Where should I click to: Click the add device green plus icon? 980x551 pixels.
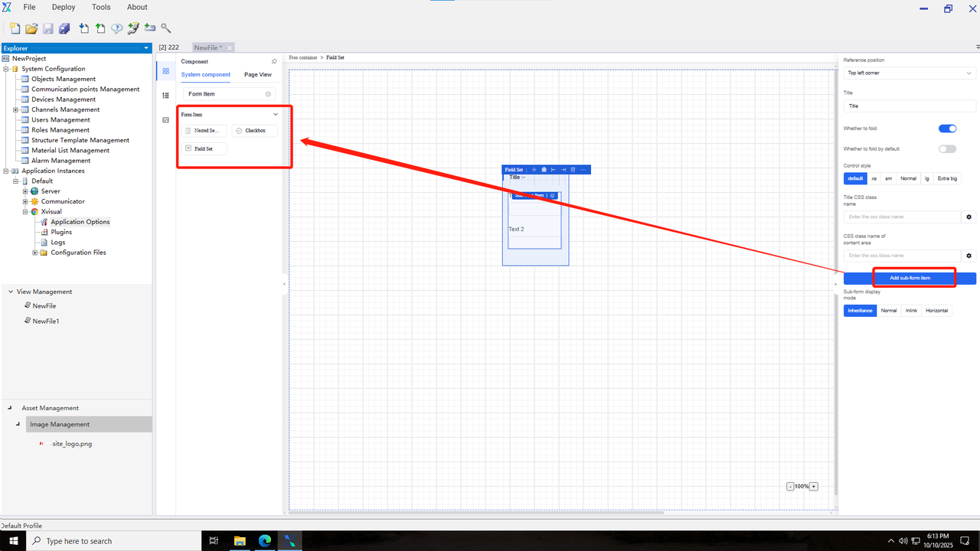coord(149,28)
